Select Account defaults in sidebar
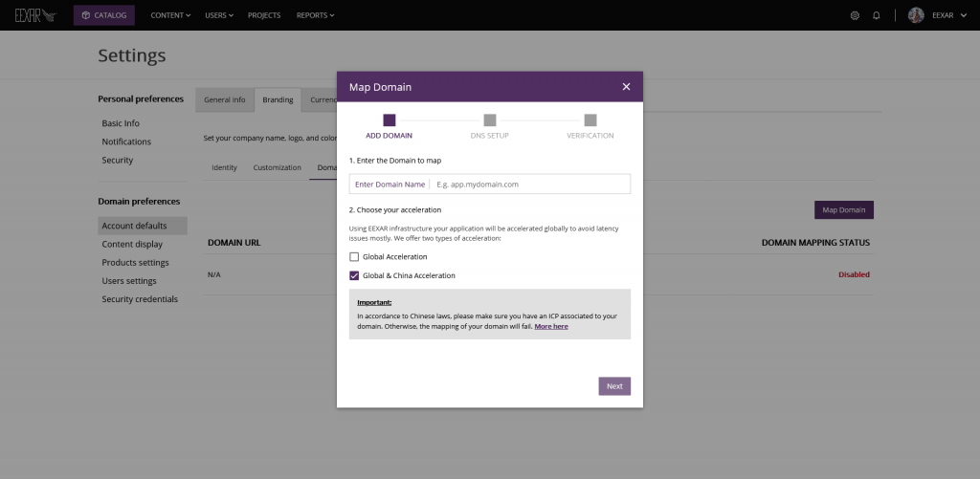The image size is (980, 479). click(143, 226)
